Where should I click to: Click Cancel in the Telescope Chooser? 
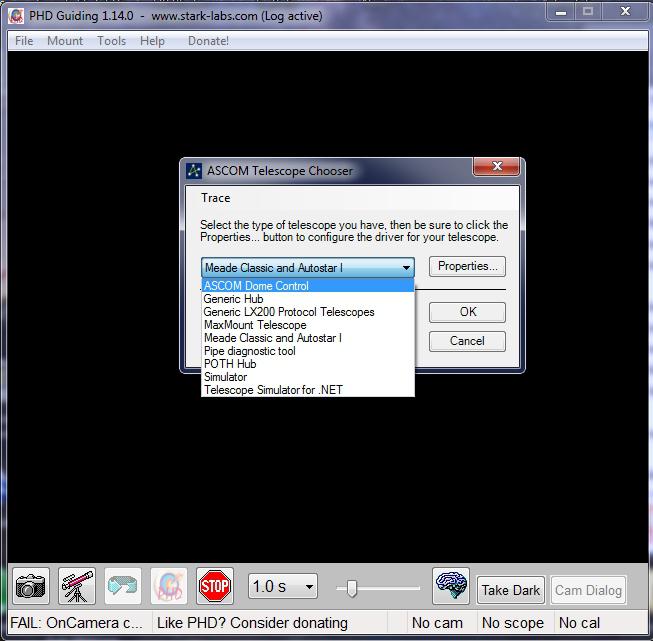pyautogui.click(x=467, y=341)
